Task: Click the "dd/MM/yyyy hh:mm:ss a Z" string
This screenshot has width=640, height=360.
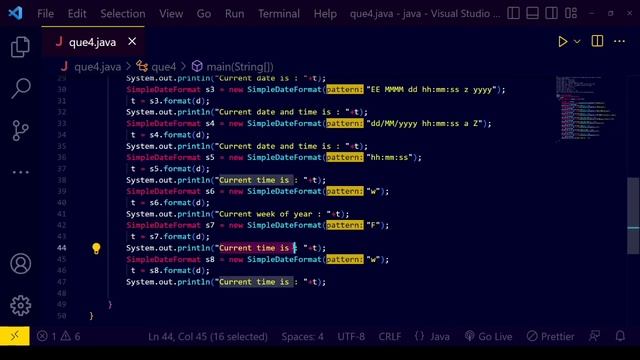Action: [425, 123]
